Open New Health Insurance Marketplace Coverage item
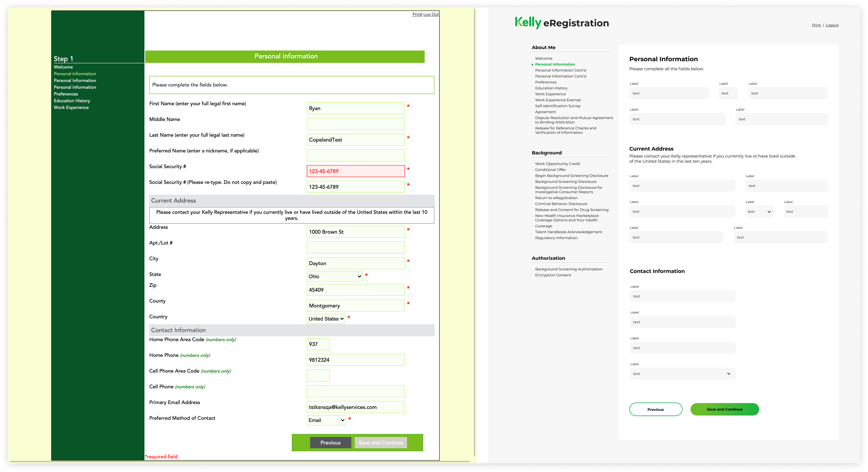Image resolution: width=868 pixels, height=472 pixels. click(x=567, y=221)
